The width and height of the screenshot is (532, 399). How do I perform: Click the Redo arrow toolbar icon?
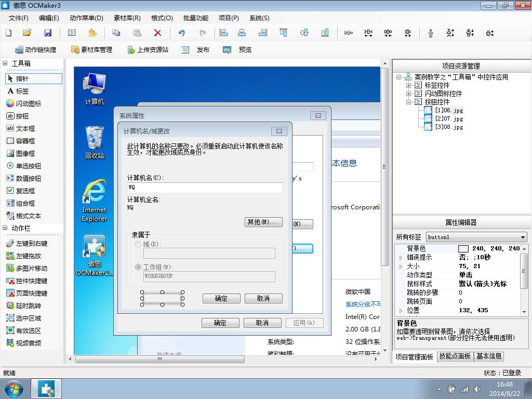[x=203, y=33]
